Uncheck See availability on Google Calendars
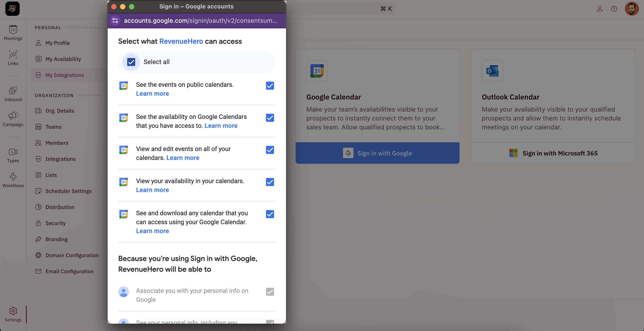The image size is (644, 331). click(x=270, y=118)
